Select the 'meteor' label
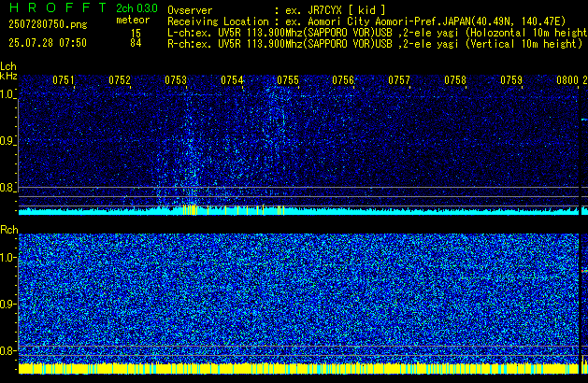Screen dimensions: 588x383 tap(133, 20)
